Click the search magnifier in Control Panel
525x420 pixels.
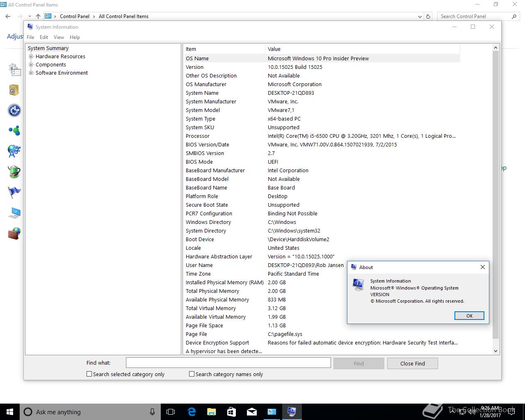[514, 16]
